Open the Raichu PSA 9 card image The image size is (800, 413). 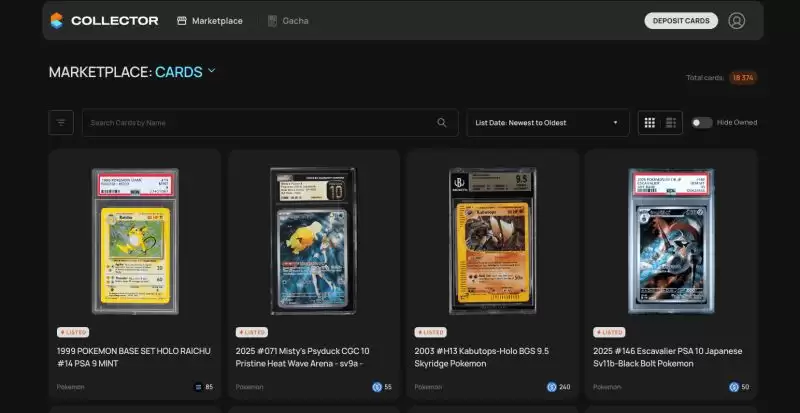coord(135,241)
